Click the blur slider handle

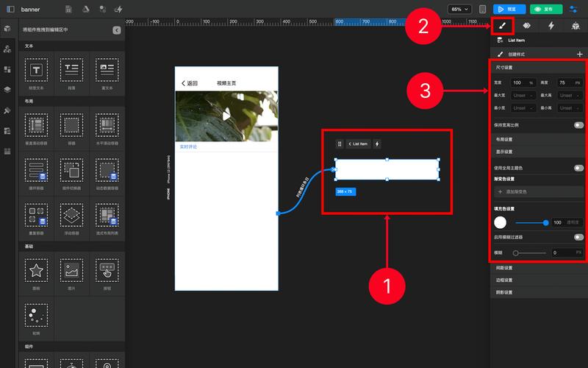(516, 252)
